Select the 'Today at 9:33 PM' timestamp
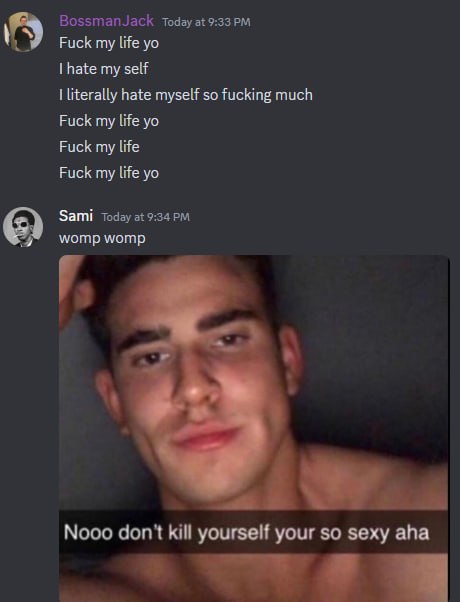 click(206, 22)
